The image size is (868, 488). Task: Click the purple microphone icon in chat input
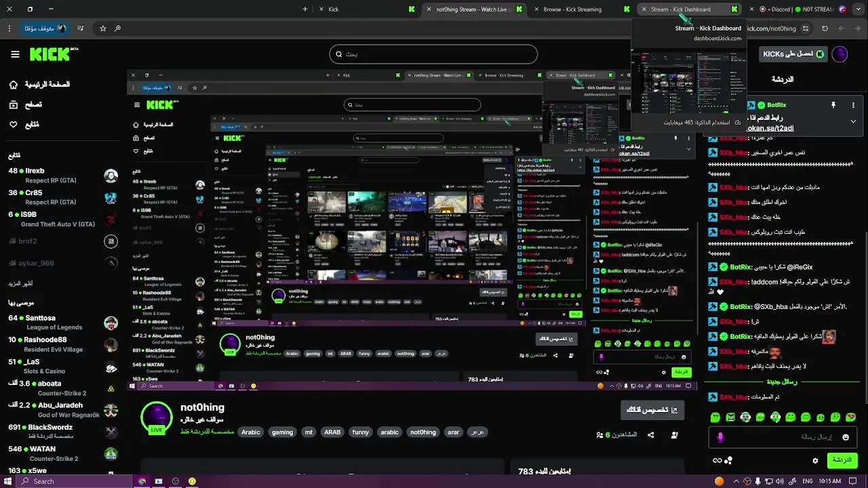click(720, 437)
